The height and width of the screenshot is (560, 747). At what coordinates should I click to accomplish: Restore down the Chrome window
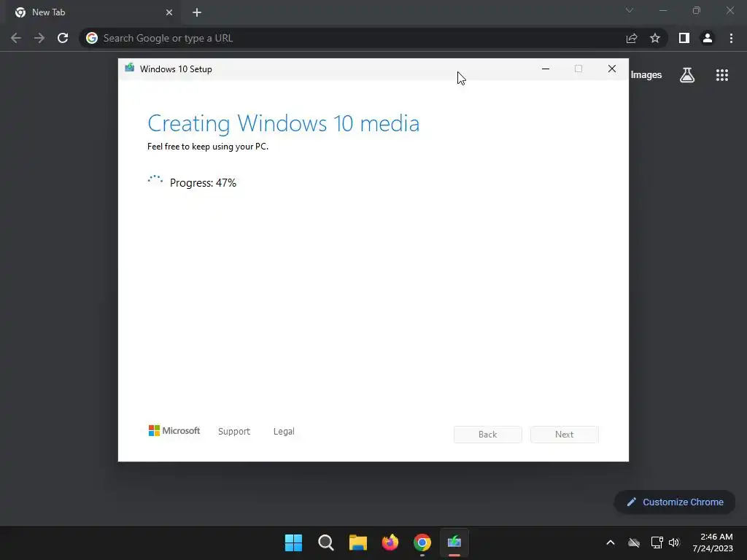[x=697, y=10]
